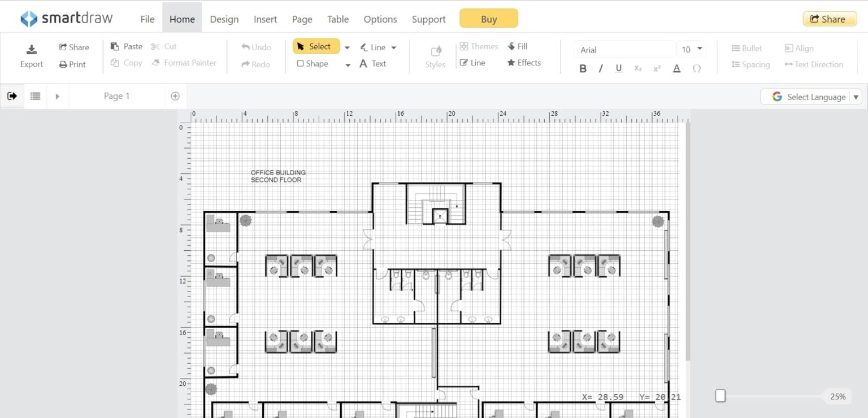868x418 pixels.
Task: Toggle bold formatting
Action: click(583, 68)
